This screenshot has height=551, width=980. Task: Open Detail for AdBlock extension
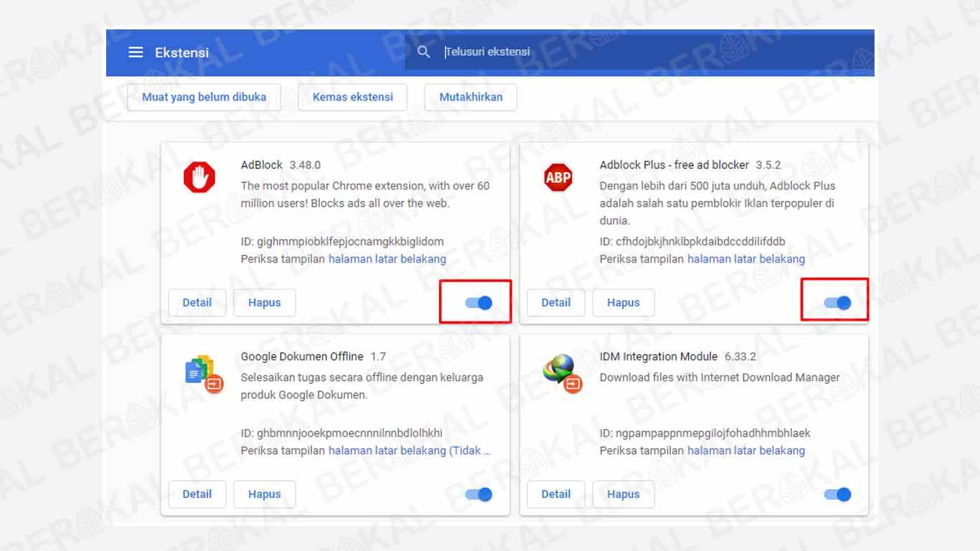(x=197, y=303)
